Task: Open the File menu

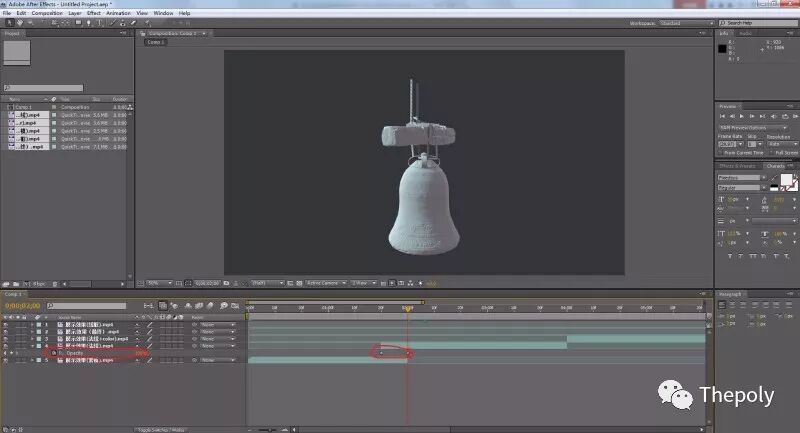Action: click(x=7, y=13)
